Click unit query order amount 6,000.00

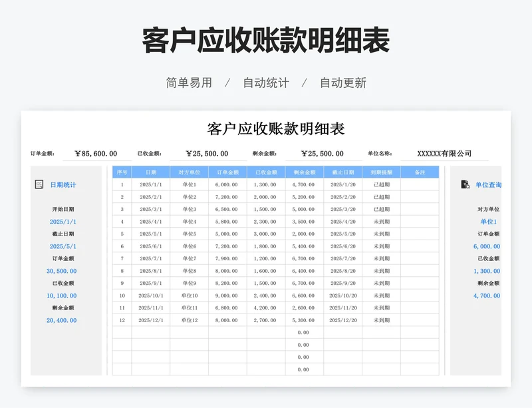(487, 246)
